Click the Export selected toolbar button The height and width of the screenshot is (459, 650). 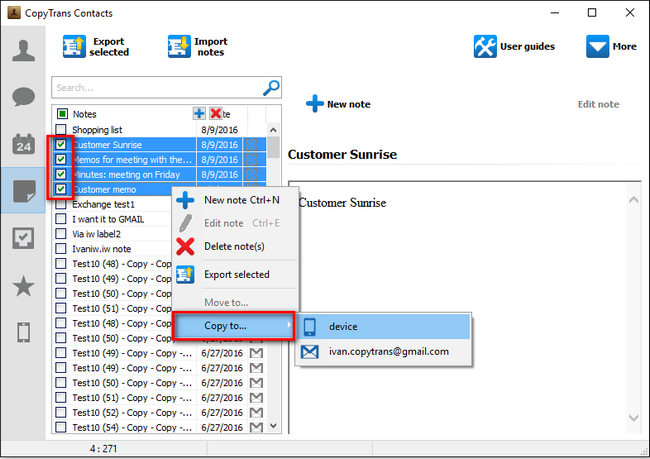(x=96, y=47)
